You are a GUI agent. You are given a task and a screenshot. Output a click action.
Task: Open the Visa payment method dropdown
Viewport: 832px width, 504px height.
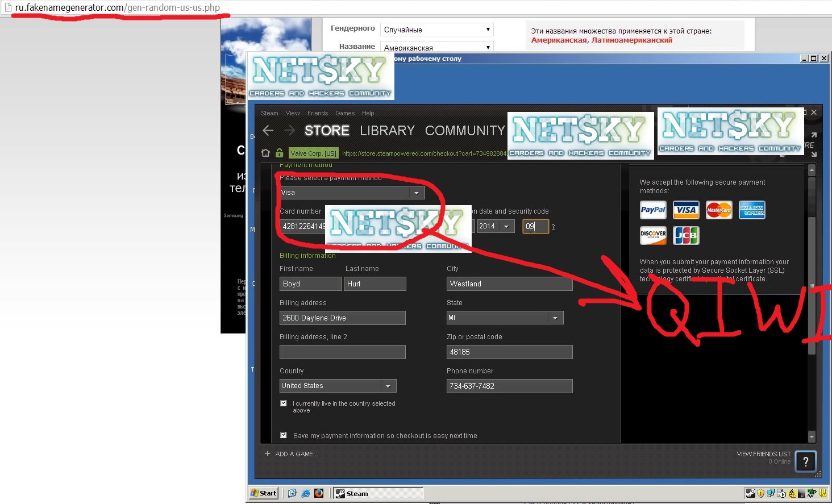pyautogui.click(x=352, y=193)
